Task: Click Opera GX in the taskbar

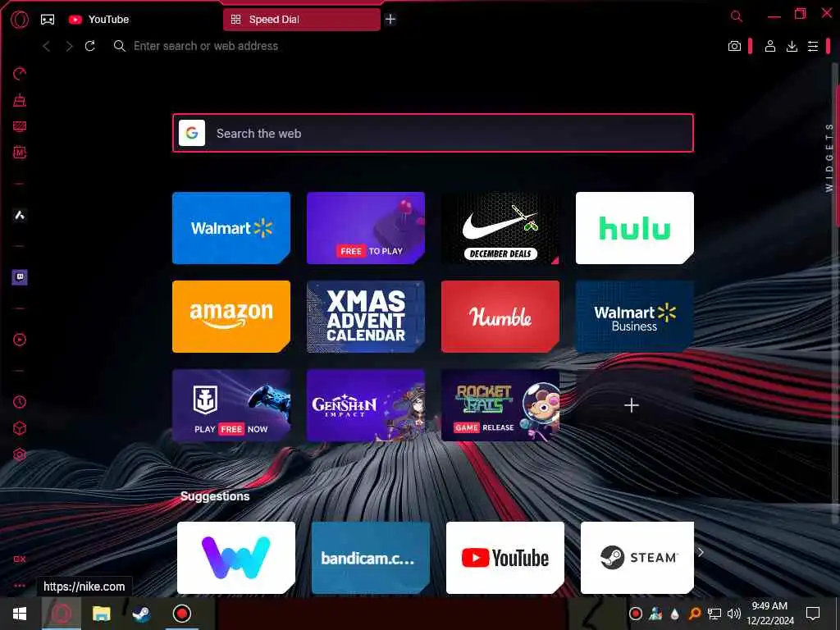Action: click(x=62, y=614)
